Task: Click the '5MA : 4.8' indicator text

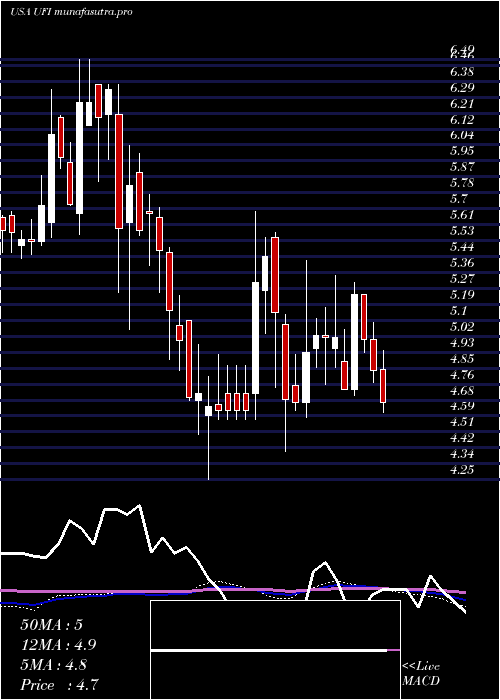Action: pyautogui.click(x=54, y=665)
